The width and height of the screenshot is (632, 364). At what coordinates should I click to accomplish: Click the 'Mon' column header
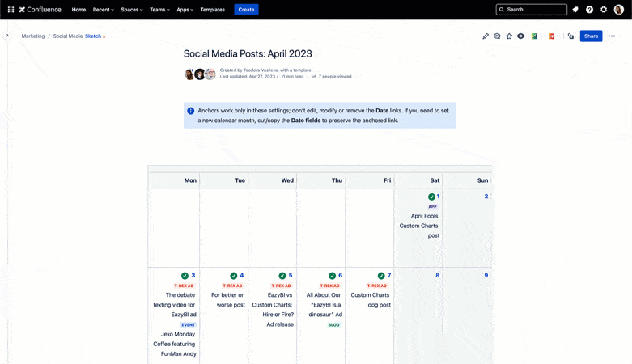(x=191, y=180)
